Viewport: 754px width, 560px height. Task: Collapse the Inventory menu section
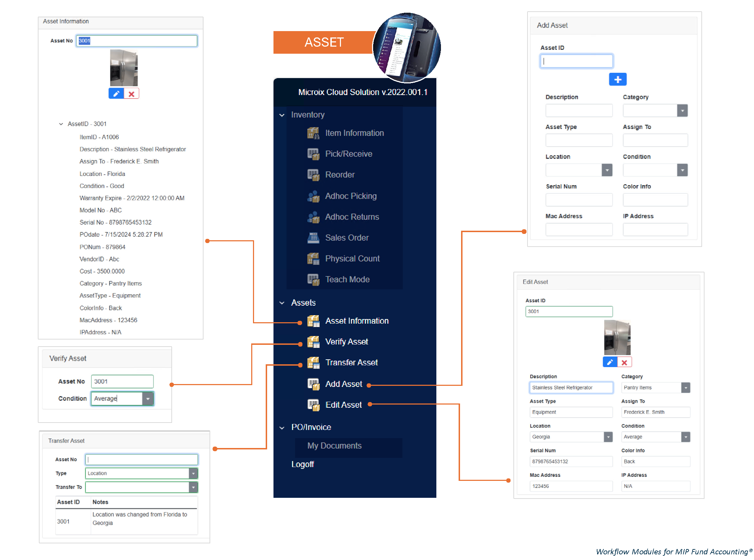282,115
